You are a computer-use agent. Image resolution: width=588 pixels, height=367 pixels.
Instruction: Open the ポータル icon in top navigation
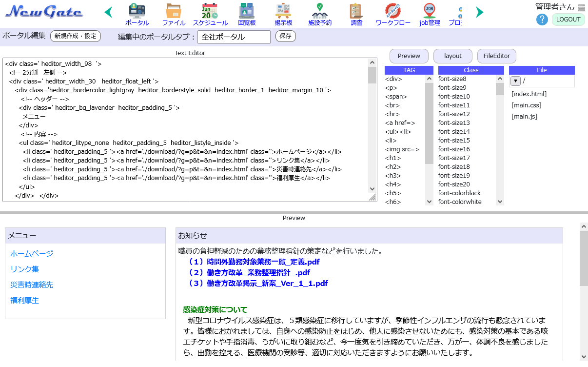tap(137, 11)
